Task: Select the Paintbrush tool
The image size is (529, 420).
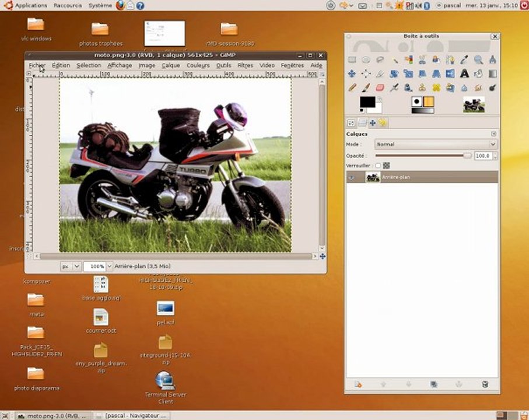Action: coord(366,87)
